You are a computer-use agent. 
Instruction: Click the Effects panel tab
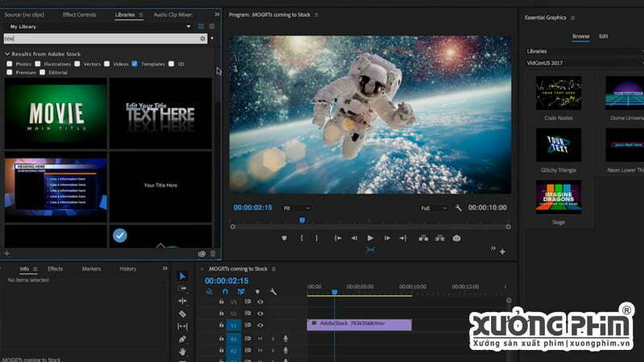(x=55, y=269)
